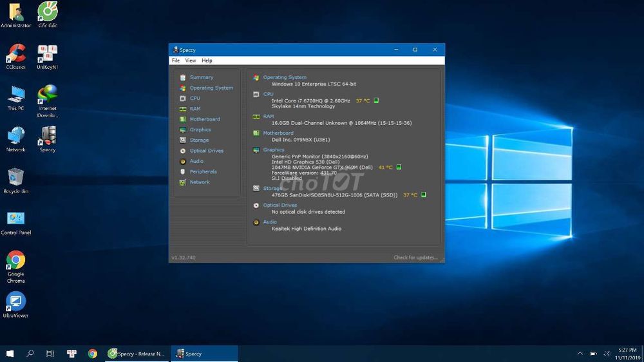Click the Operating System heading link in summary

pyautogui.click(x=285, y=77)
